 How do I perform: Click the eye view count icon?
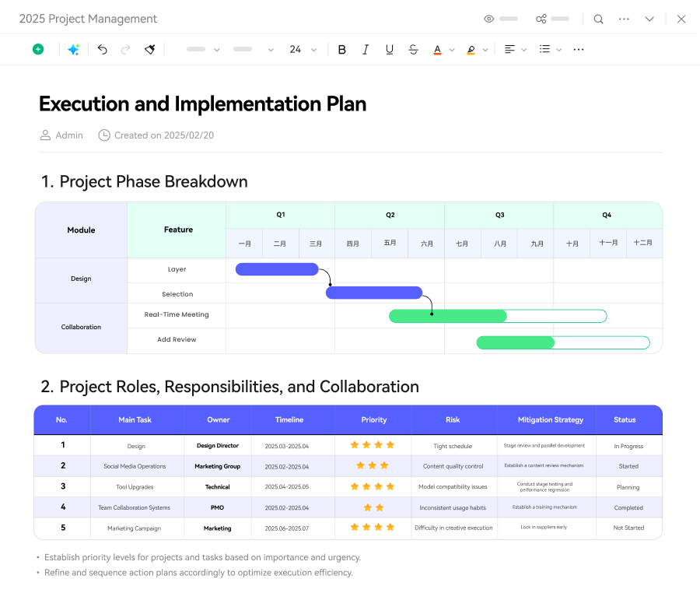[x=489, y=19]
